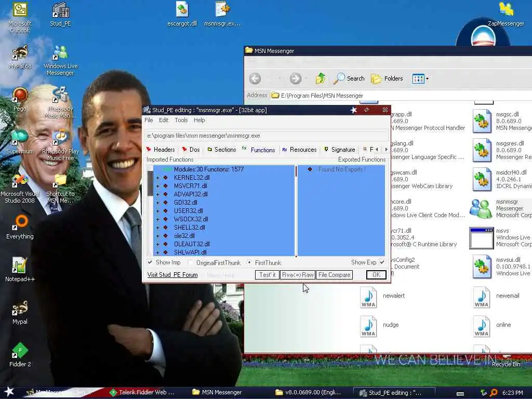The width and height of the screenshot is (532, 399).
Task: Select the newalert WMA sound file
Action: [x=368, y=298]
